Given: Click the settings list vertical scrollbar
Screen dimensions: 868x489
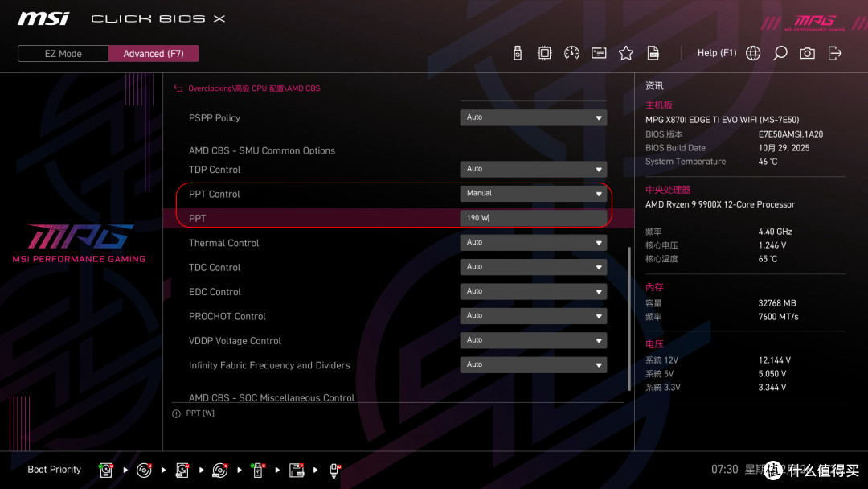Looking at the screenshot, I should [x=628, y=318].
